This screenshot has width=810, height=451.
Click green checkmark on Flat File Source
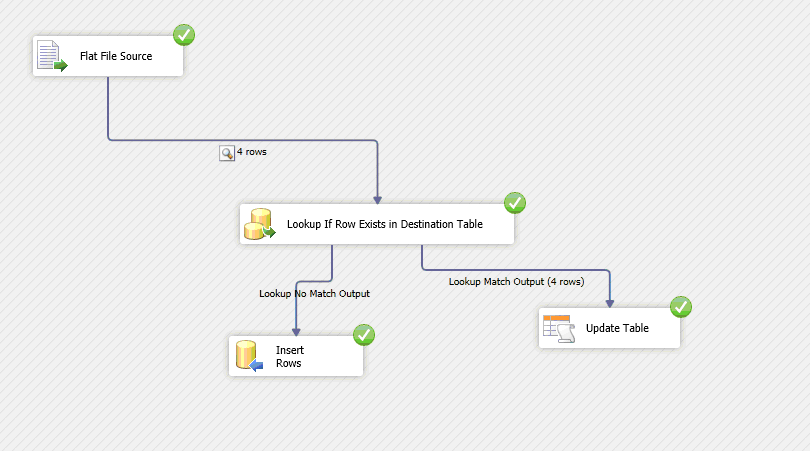(184, 35)
